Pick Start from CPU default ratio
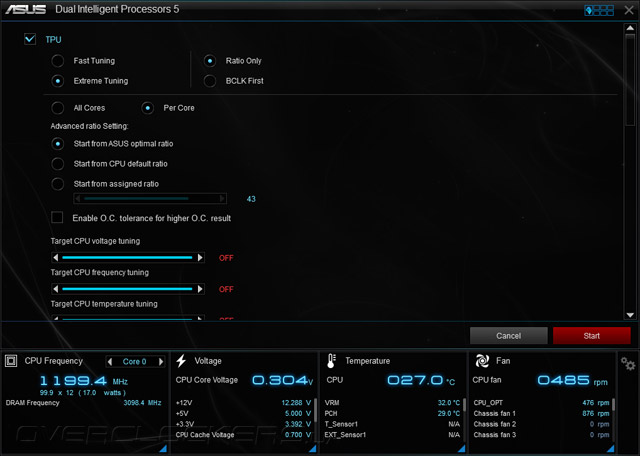Screen dimensions: 640x456 tap(58, 164)
